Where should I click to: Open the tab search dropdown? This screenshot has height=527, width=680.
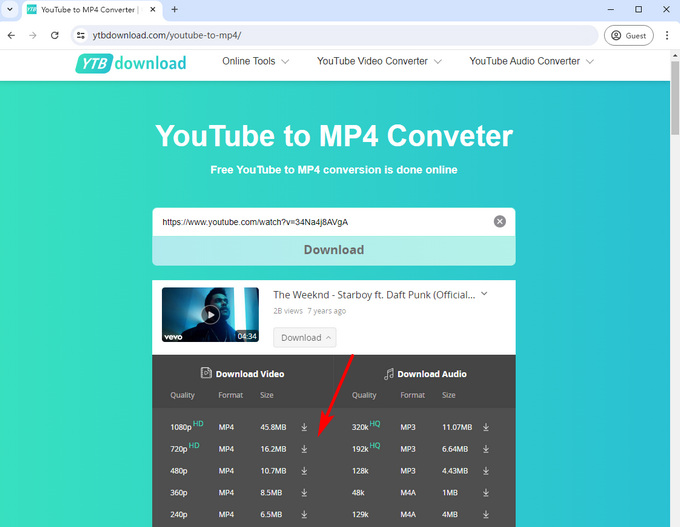(x=10, y=9)
